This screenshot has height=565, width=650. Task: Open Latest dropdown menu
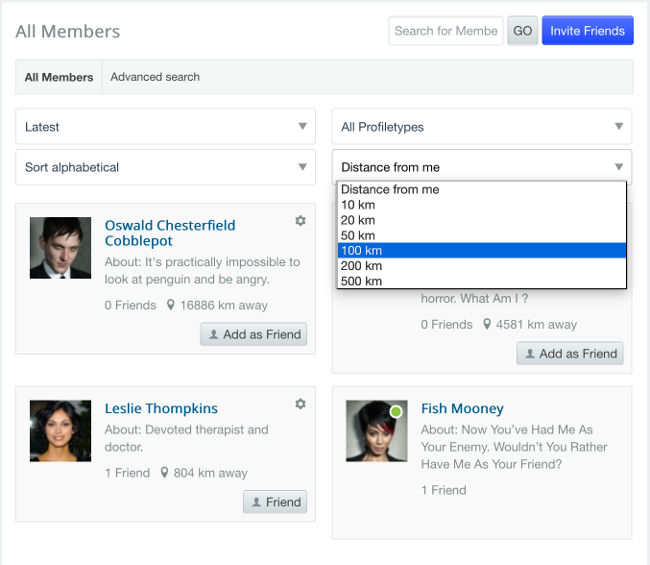click(165, 126)
